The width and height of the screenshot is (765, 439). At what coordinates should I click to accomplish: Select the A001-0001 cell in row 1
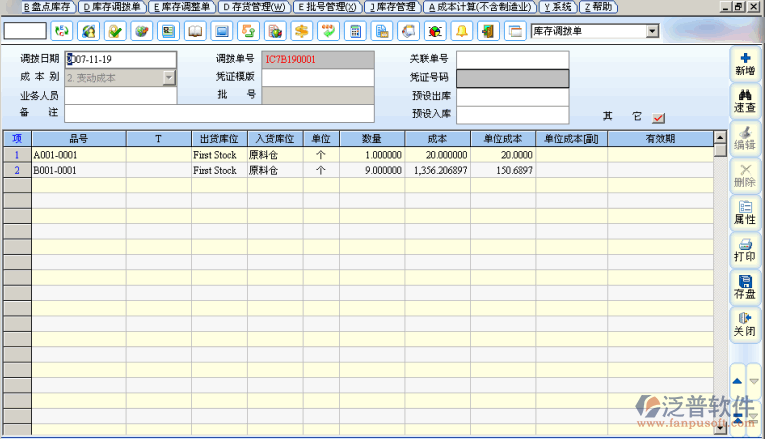pos(78,155)
